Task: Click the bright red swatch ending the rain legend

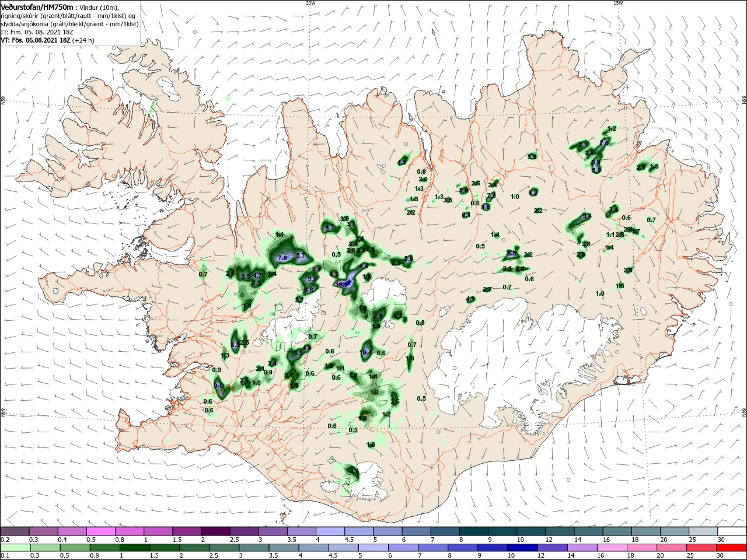Action: (731, 547)
